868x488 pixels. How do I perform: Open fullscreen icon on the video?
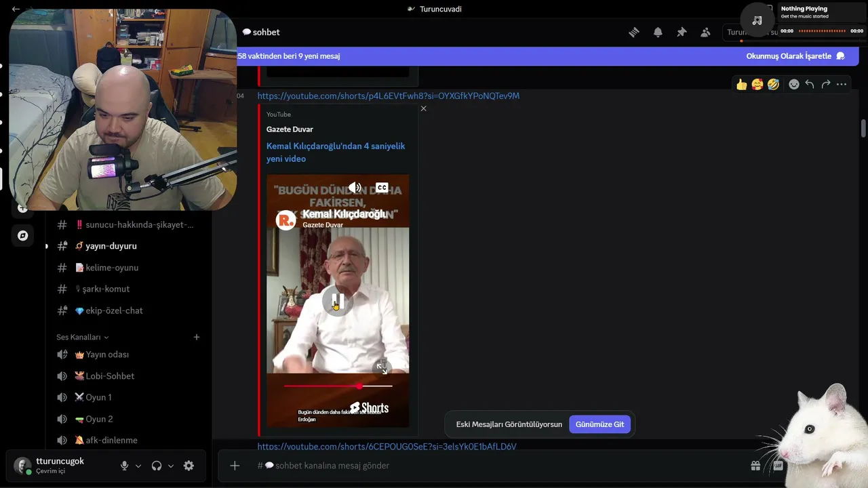382,367
